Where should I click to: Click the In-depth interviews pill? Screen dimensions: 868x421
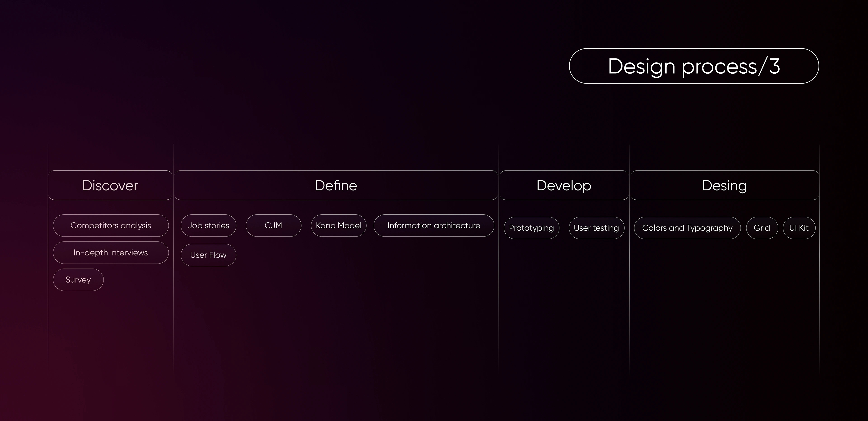point(111,253)
